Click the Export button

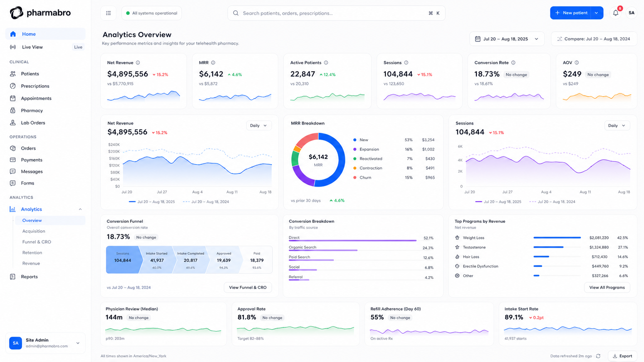[622, 356]
